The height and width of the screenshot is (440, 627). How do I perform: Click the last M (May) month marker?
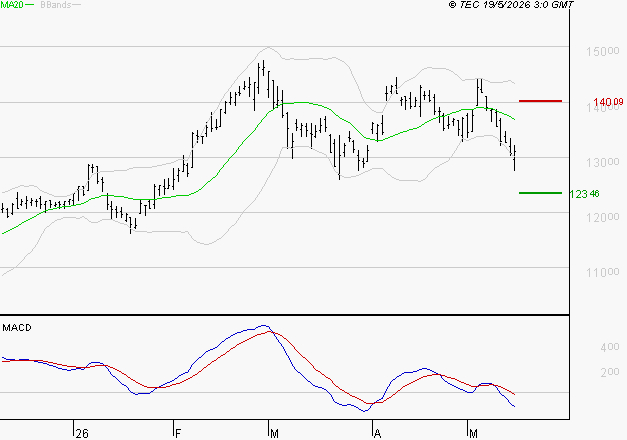click(x=473, y=434)
